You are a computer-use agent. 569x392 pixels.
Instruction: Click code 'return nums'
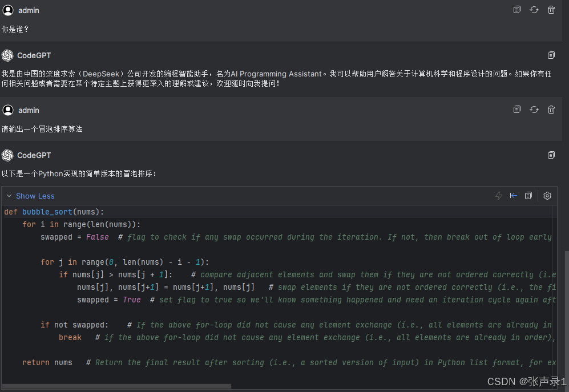pyautogui.click(x=47, y=362)
